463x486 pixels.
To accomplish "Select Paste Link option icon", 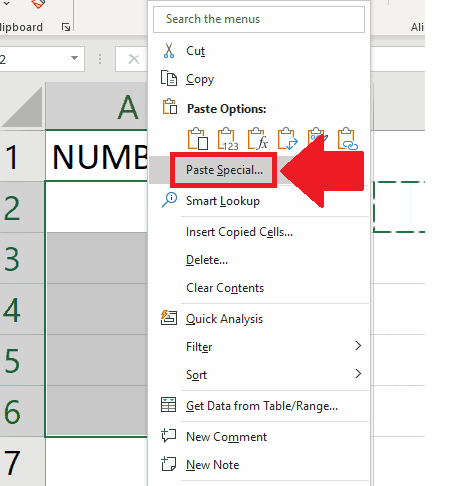I will (348, 139).
